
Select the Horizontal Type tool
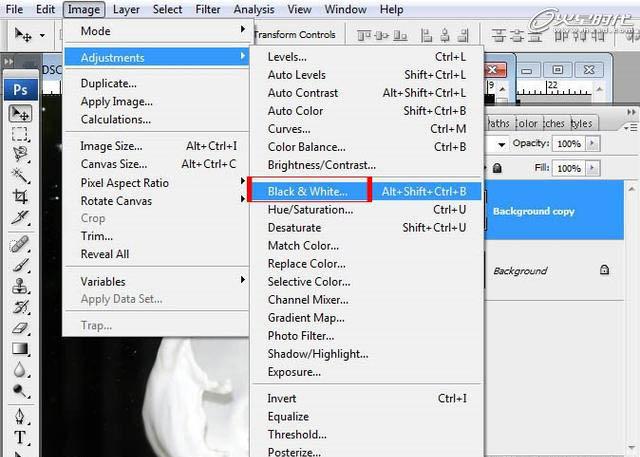20,437
